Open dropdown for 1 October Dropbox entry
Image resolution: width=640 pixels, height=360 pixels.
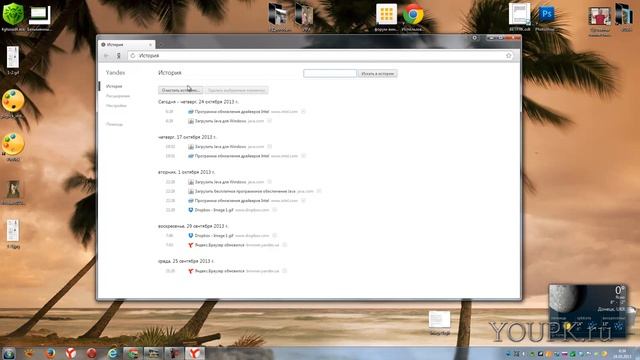click(x=275, y=210)
